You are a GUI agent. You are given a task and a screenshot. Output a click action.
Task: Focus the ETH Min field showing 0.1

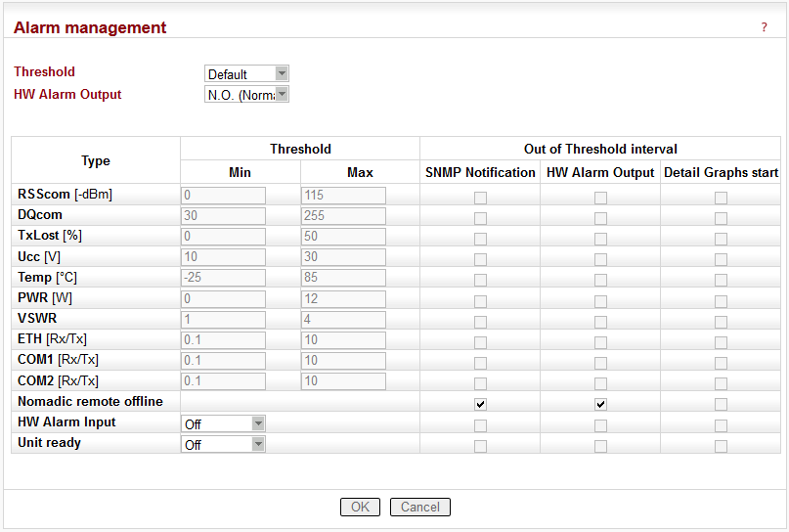(x=223, y=340)
